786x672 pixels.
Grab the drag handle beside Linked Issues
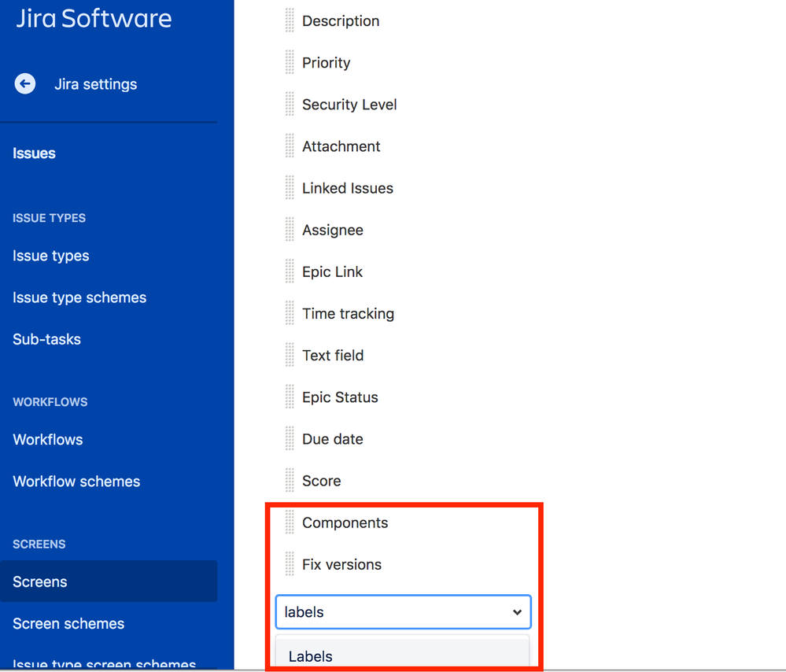tap(290, 187)
